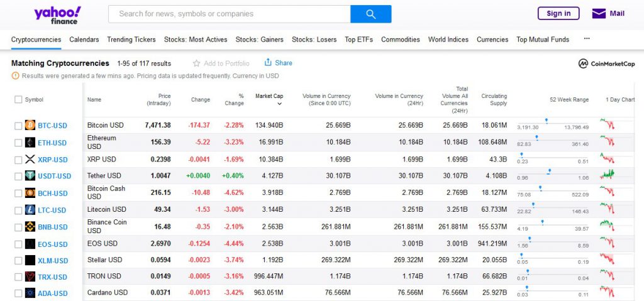644x301 pixels.
Task: Check the TRX-USD row checkbox
Action: 18,277
